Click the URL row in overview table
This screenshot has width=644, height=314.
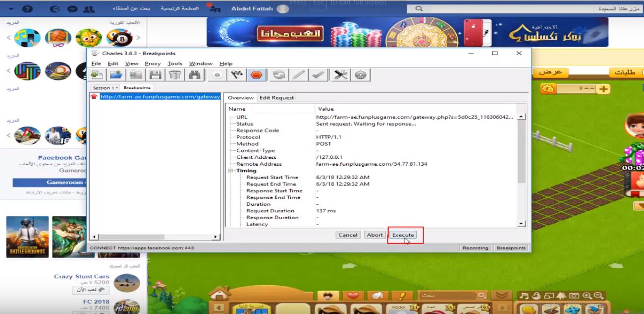[x=372, y=117]
